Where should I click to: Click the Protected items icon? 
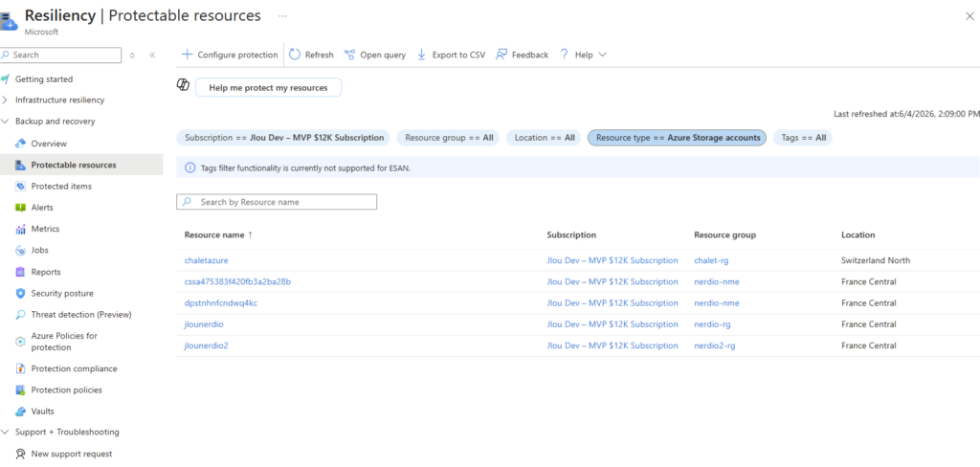point(20,187)
